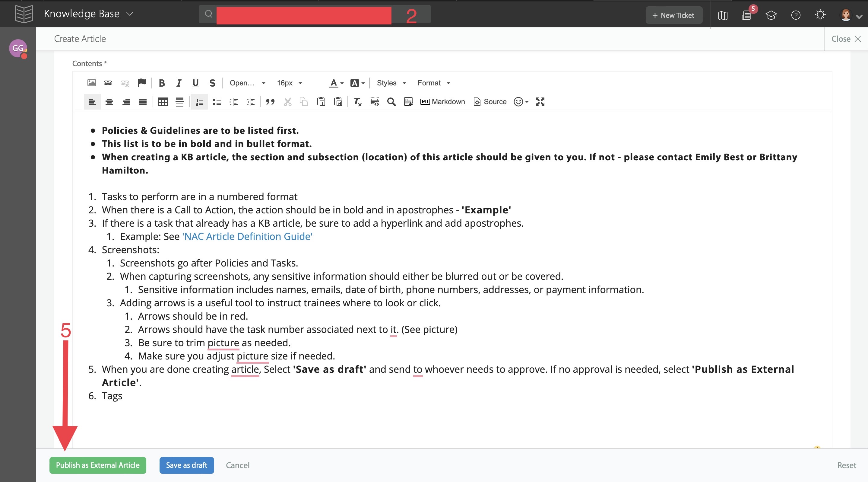Open notifications with badge 5
The image size is (868, 482).
(747, 15)
